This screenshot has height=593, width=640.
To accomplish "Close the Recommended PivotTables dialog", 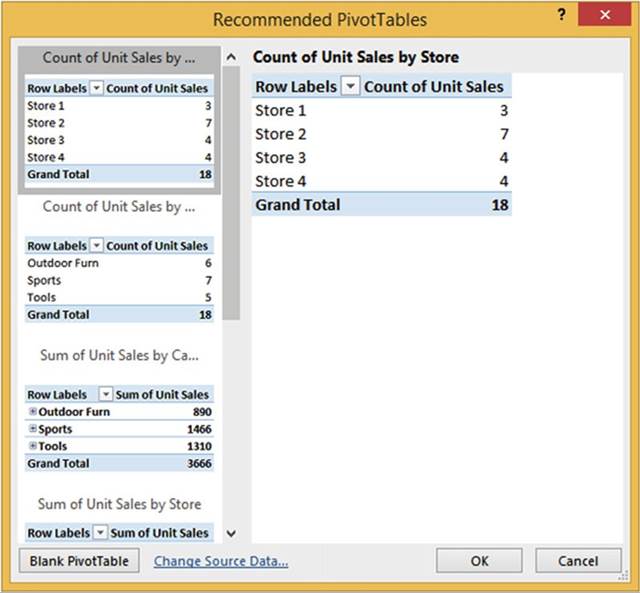I will pyautogui.click(x=603, y=17).
